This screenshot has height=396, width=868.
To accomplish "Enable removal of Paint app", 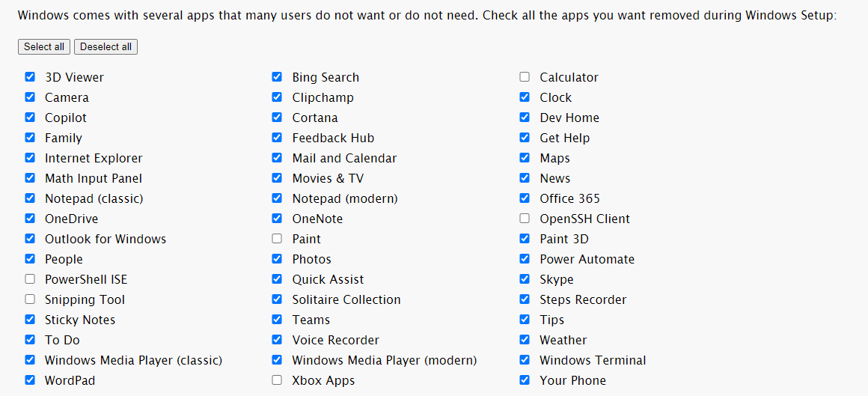I will (x=277, y=239).
